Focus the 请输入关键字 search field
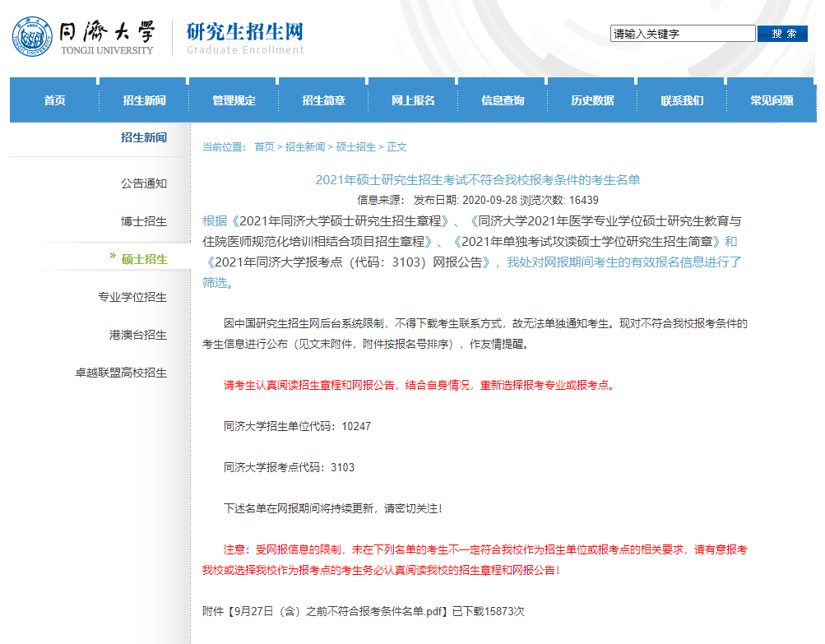Viewport: 825px width, 644px height. (683, 34)
